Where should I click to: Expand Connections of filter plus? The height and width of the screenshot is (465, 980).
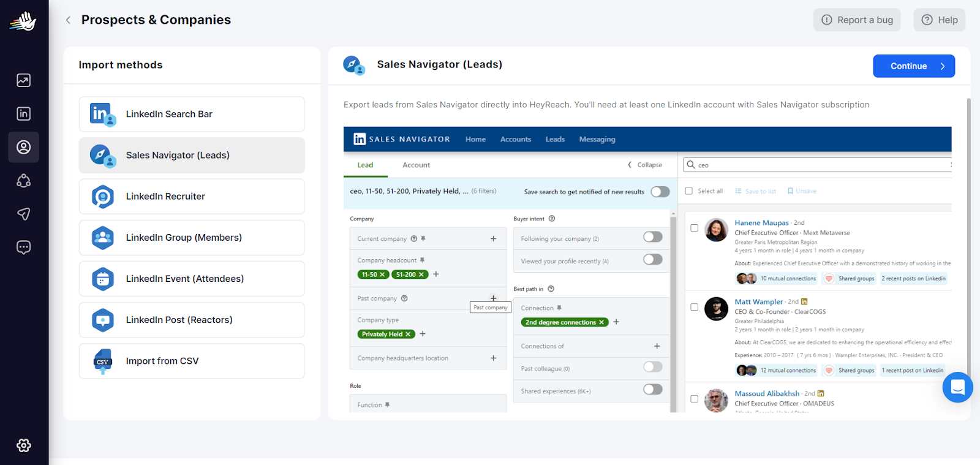click(x=657, y=346)
